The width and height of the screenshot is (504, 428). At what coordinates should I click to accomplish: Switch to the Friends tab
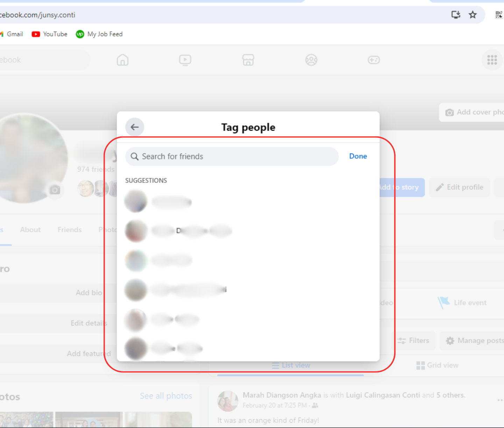tap(70, 230)
